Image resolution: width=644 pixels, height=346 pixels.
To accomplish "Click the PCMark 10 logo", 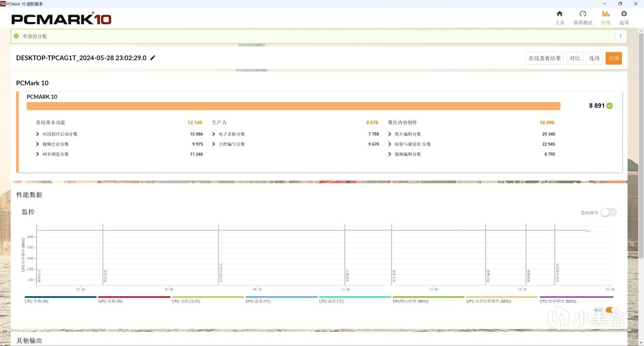I will [x=61, y=19].
